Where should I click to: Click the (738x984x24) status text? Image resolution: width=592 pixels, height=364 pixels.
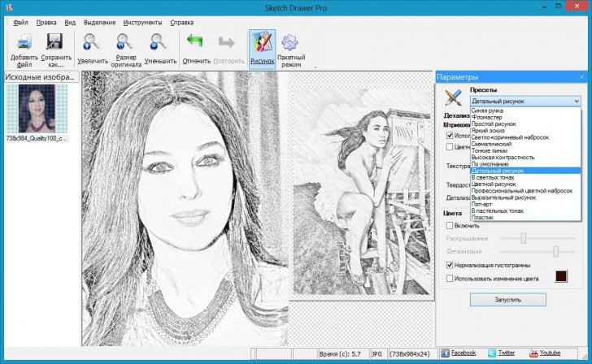click(x=410, y=354)
